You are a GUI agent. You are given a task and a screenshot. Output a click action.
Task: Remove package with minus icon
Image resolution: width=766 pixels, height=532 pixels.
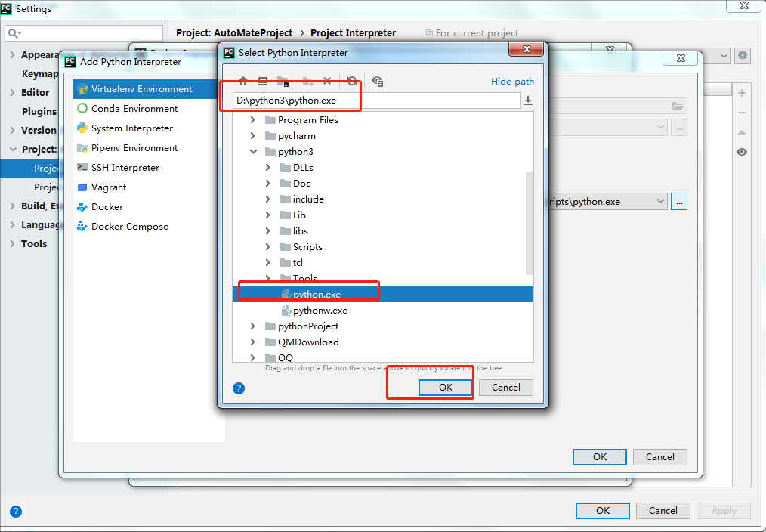[742, 113]
